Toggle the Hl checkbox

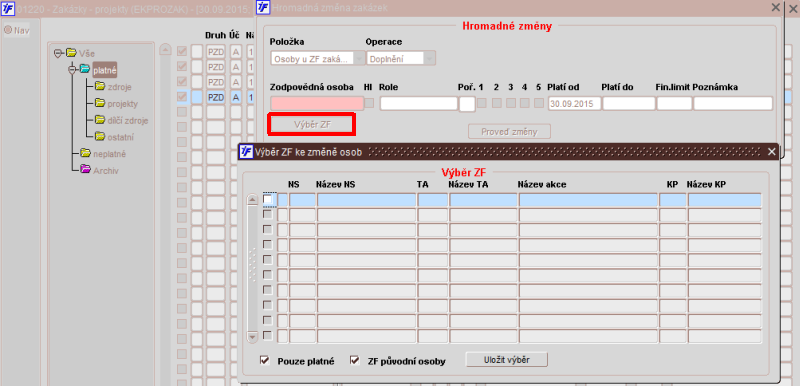[x=369, y=103]
